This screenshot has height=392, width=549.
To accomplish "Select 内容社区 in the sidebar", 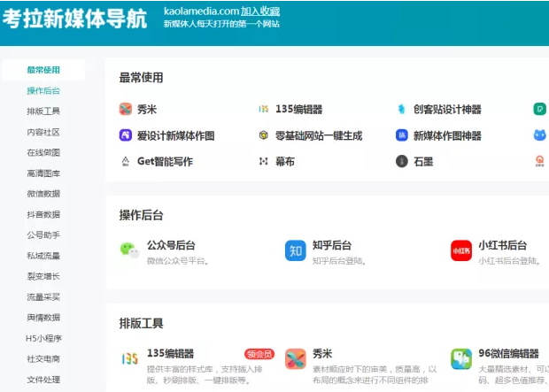I will pyautogui.click(x=43, y=132).
